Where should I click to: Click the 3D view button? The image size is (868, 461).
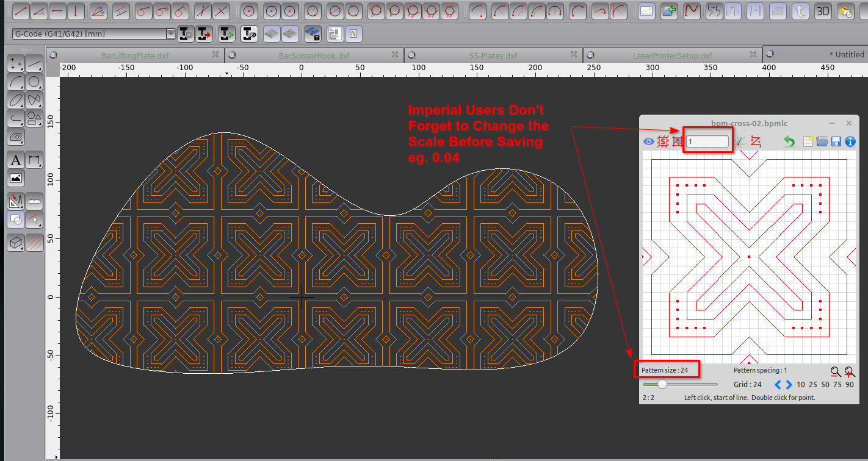tap(823, 11)
